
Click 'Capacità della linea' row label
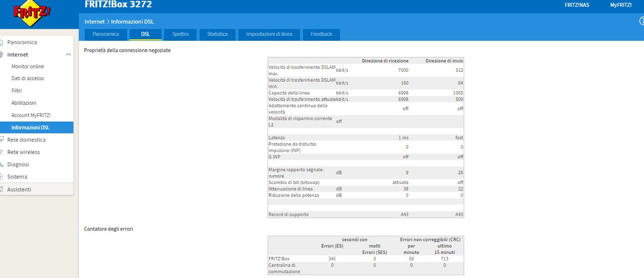click(289, 93)
